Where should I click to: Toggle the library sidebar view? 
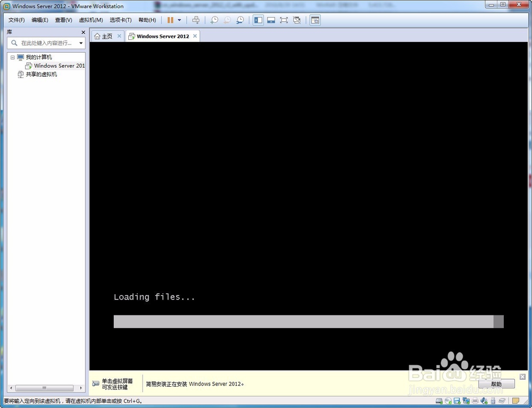258,20
